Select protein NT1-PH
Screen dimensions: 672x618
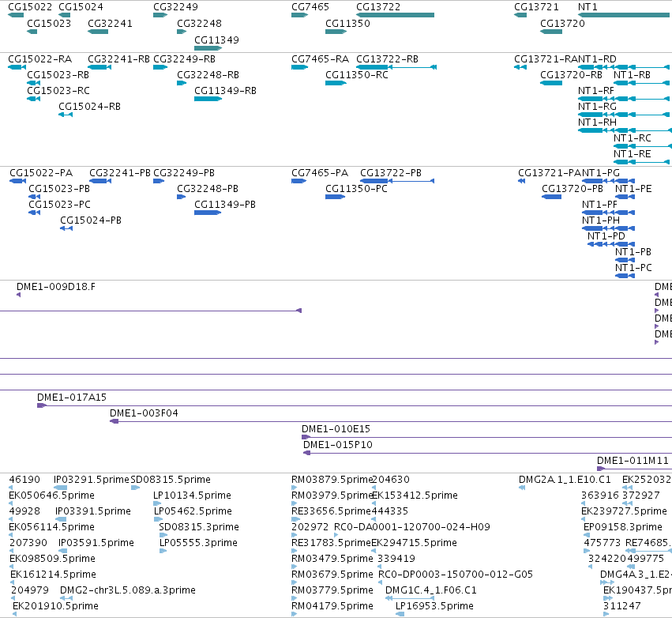600,220
